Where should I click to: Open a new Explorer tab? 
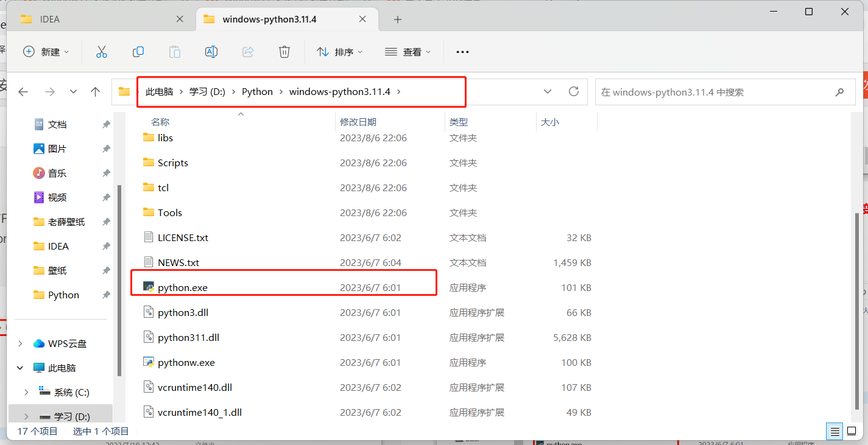click(x=397, y=19)
